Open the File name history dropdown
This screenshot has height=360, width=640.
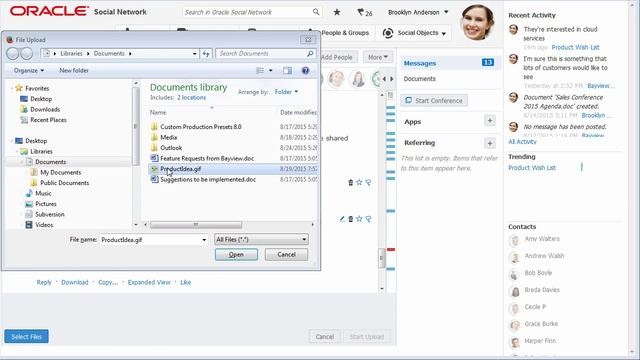204,240
